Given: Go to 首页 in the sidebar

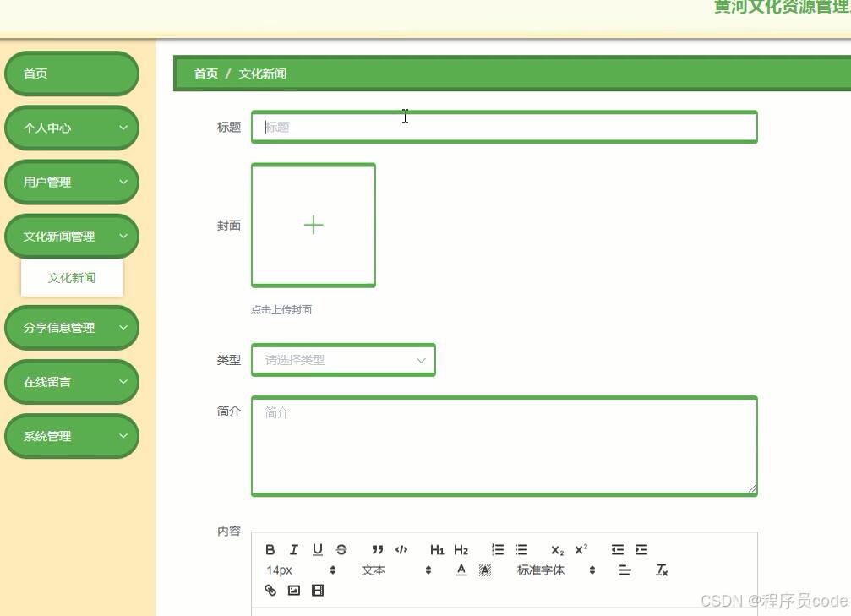Looking at the screenshot, I should (x=72, y=74).
